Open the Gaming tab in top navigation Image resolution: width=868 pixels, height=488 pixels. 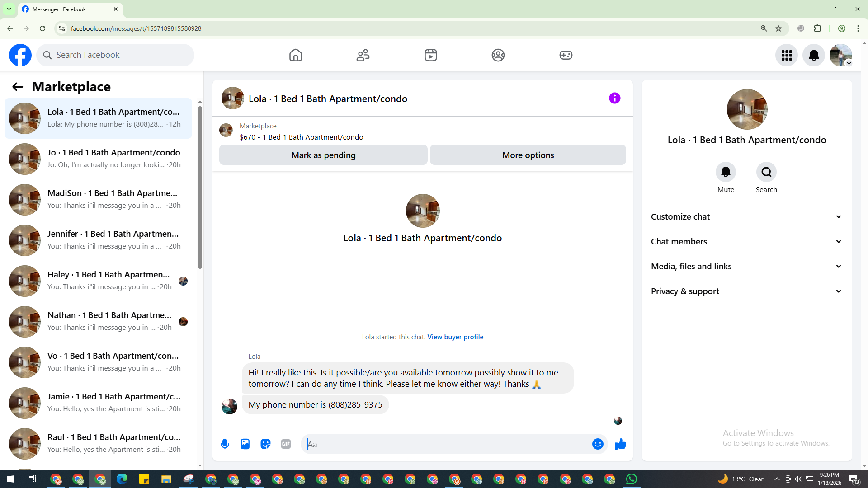click(566, 55)
